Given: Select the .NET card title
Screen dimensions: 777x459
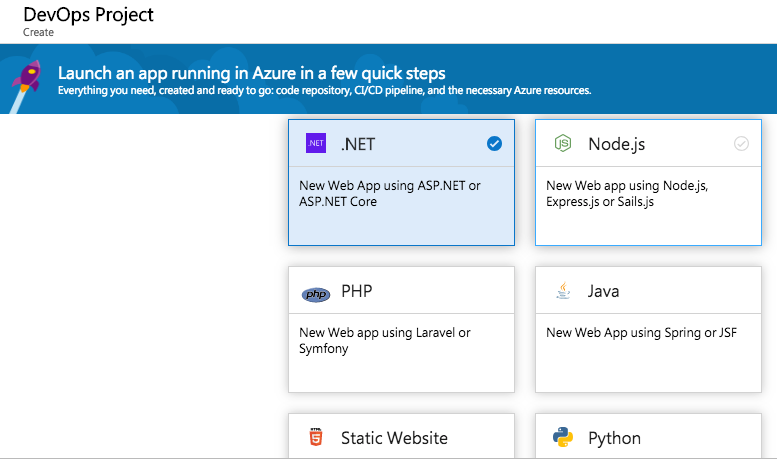Looking at the screenshot, I should [358, 144].
